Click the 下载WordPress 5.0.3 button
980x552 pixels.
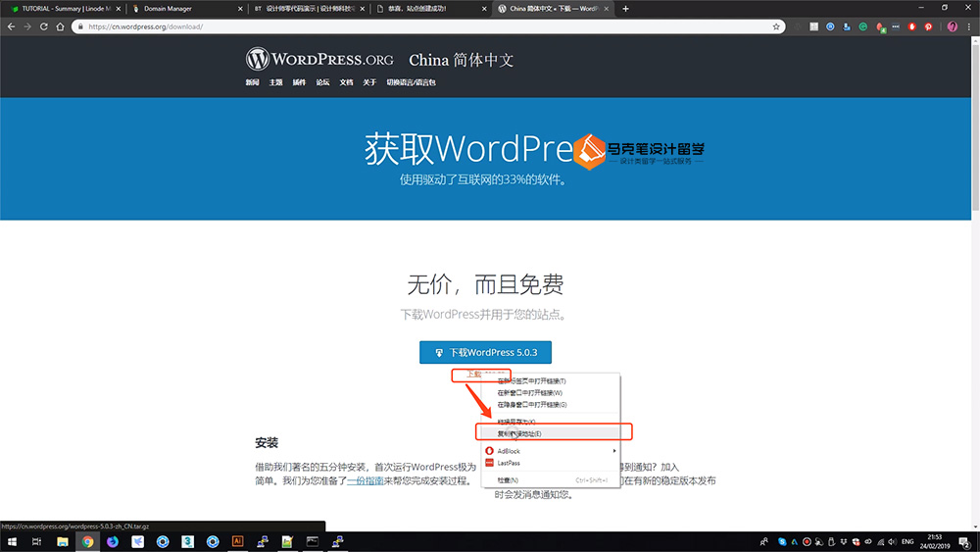(x=486, y=352)
